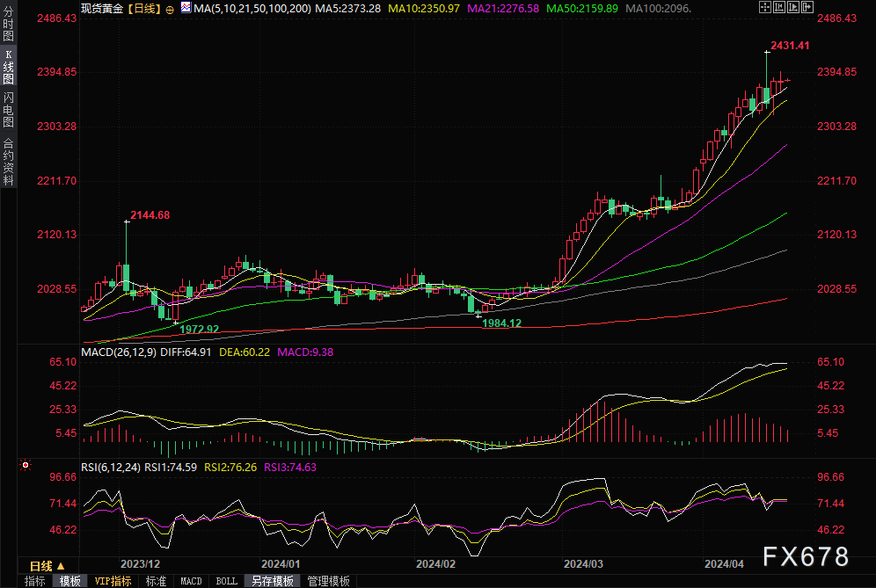This screenshot has width=876, height=588.
Task: Select the 指标 tab at bottom
Action: point(35,581)
